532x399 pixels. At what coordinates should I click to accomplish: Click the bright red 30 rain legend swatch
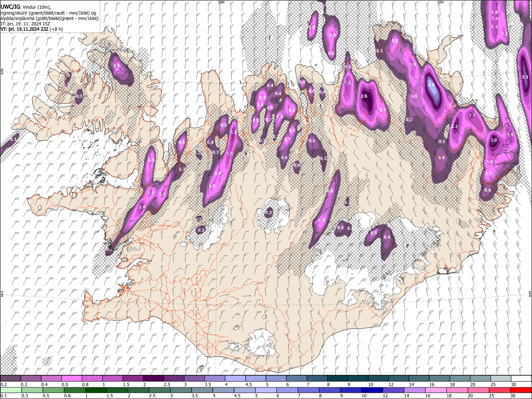521,390
